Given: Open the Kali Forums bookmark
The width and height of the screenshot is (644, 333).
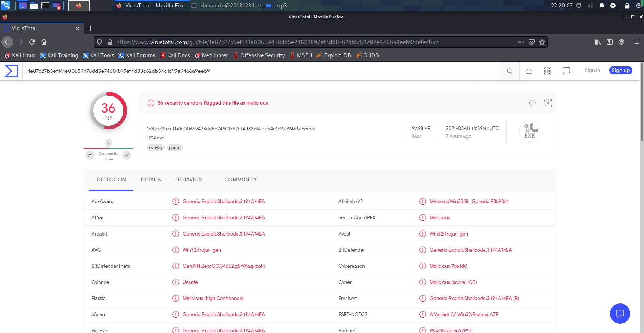Looking at the screenshot, I should [137, 55].
